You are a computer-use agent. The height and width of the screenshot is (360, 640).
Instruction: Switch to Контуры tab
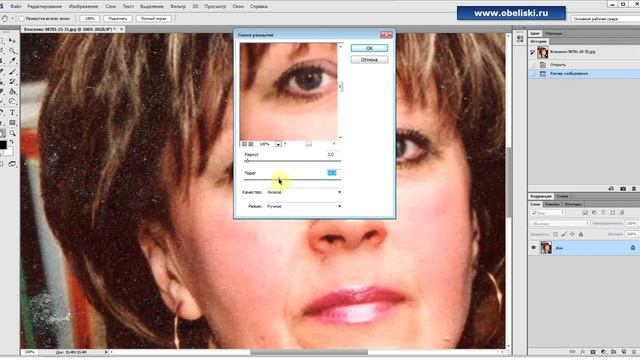click(573, 204)
